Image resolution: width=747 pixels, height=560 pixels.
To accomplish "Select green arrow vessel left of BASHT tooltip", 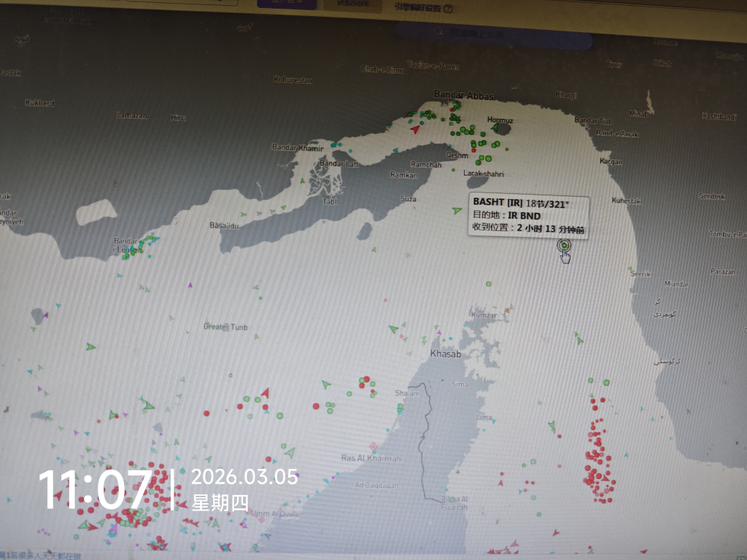I will 457,210.
